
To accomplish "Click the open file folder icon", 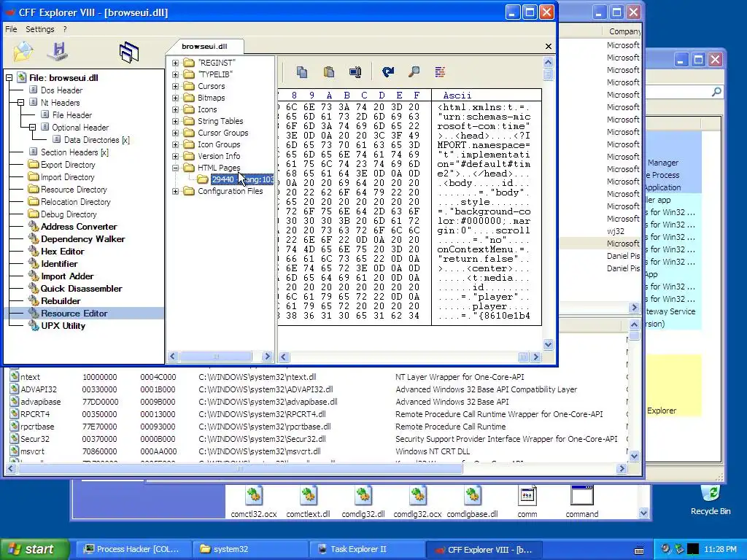I will [x=23, y=52].
